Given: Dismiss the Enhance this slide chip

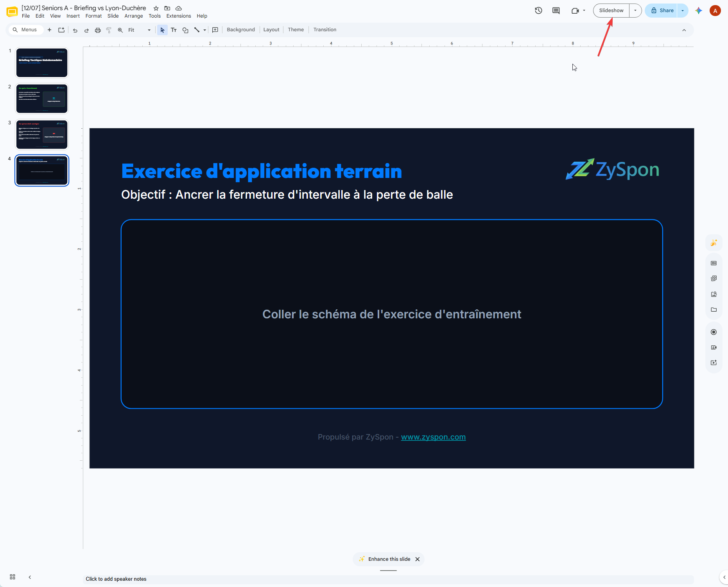Looking at the screenshot, I should tap(418, 559).
